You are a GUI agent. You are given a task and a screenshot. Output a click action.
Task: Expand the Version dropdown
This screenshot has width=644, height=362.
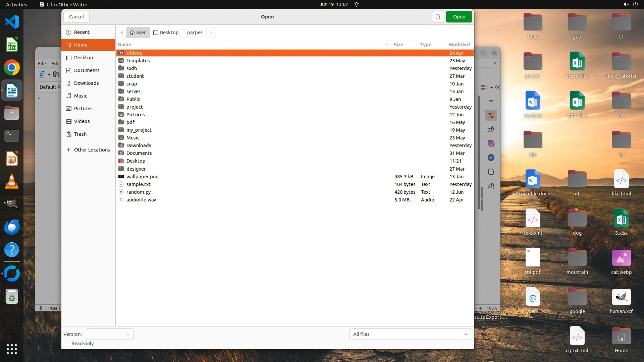(x=110, y=334)
